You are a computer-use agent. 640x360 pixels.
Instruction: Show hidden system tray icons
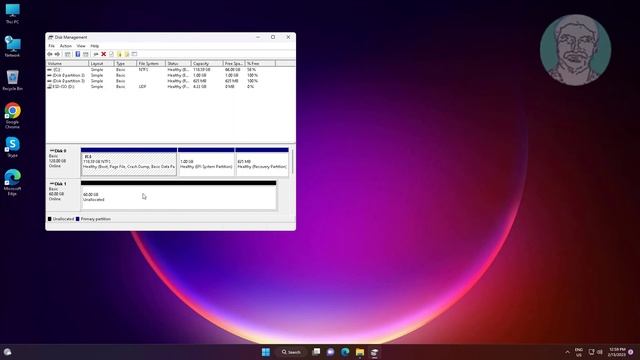(x=567, y=352)
